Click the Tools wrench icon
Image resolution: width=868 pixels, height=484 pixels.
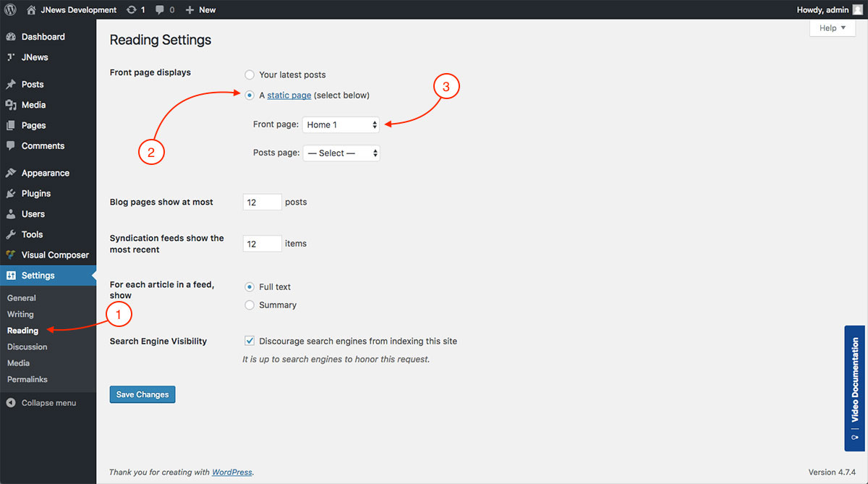click(11, 235)
